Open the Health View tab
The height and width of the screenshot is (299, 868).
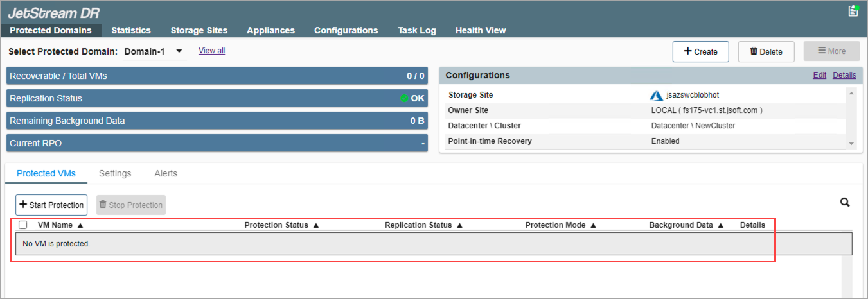(480, 30)
